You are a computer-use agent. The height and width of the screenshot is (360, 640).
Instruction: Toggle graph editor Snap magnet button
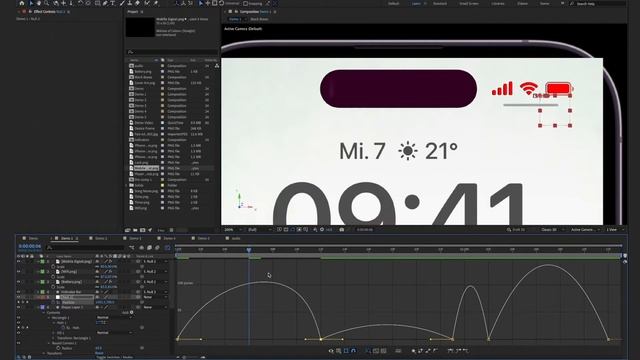click(353, 351)
